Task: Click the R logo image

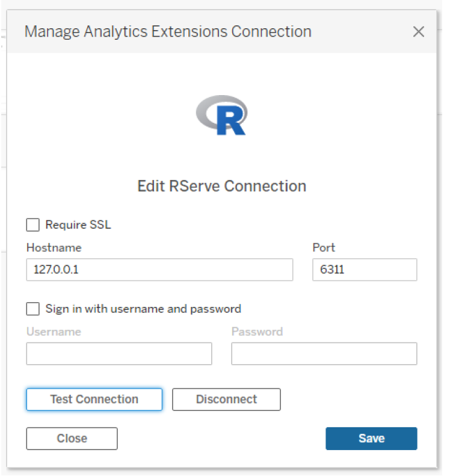Action: tap(221, 116)
